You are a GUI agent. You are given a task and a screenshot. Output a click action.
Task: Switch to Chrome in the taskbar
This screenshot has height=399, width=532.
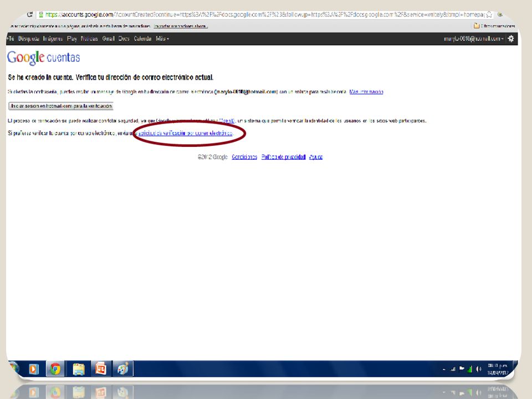55,369
